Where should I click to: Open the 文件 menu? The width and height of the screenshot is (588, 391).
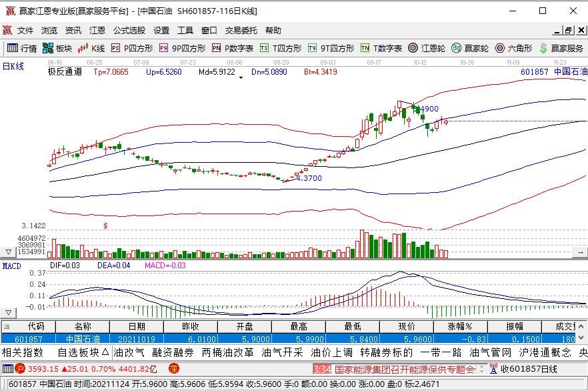click(25, 31)
